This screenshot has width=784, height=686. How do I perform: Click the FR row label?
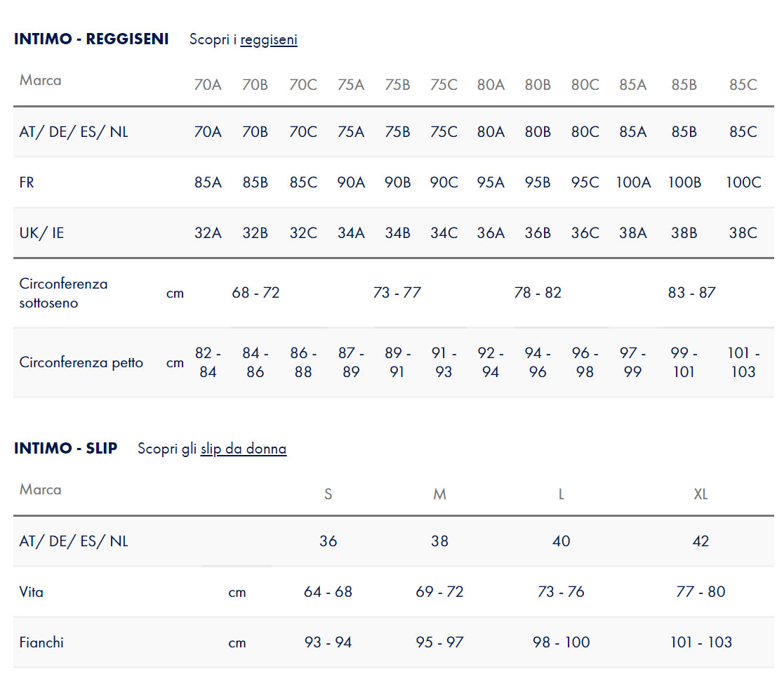pyautogui.click(x=27, y=182)
